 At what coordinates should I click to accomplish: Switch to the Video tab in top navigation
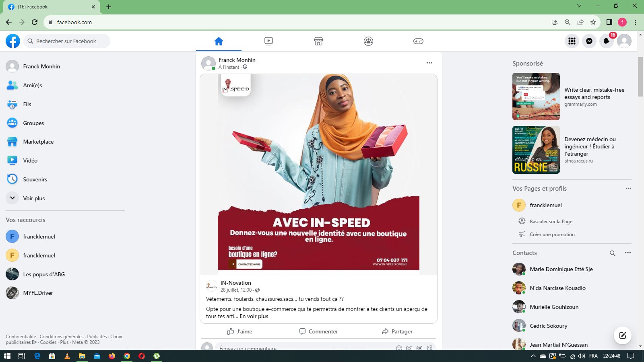click(x=268, y=41)
